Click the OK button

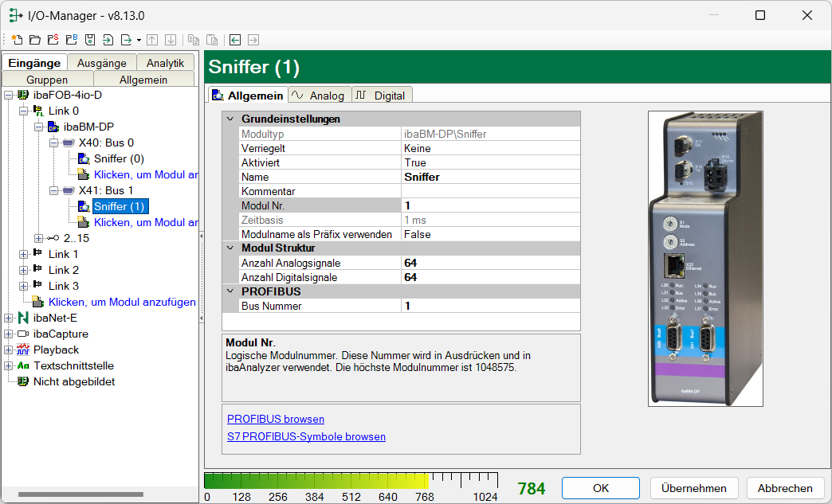[x=601, y=488]
